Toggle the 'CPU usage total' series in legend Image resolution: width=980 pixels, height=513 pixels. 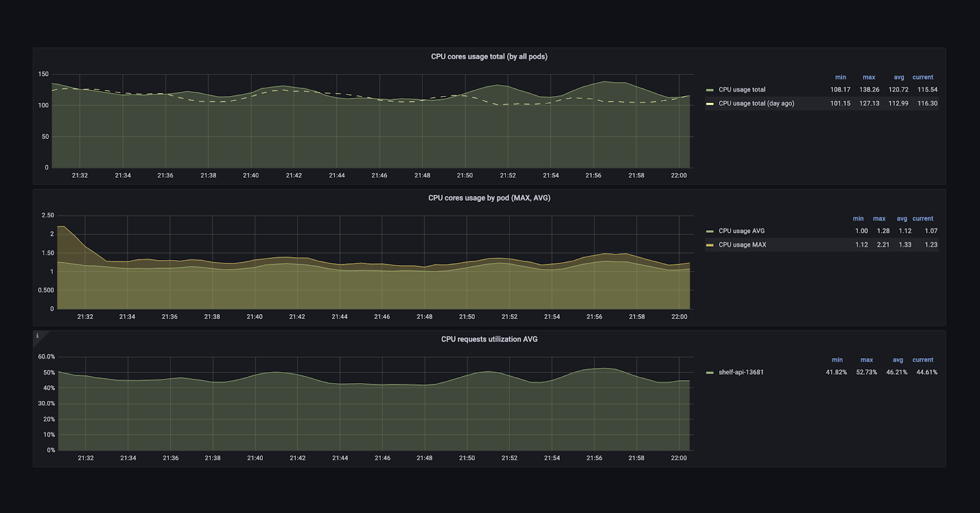(742, 89)
